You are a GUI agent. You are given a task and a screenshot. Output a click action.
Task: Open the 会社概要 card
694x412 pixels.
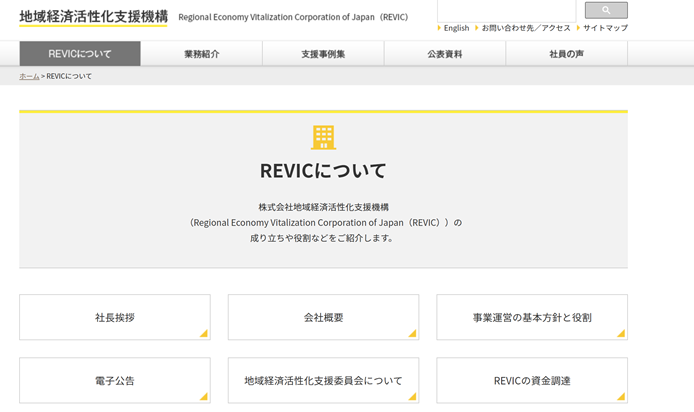(x=323, y=317)
